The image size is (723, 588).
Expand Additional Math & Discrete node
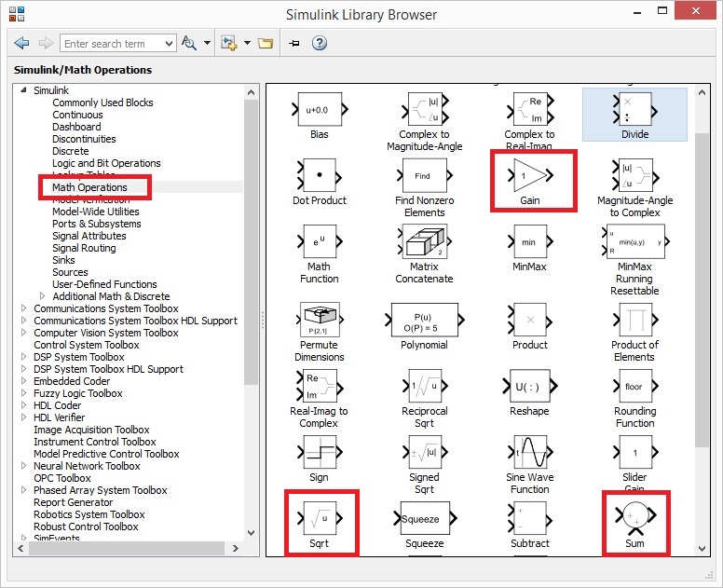[x=43, y=295]
